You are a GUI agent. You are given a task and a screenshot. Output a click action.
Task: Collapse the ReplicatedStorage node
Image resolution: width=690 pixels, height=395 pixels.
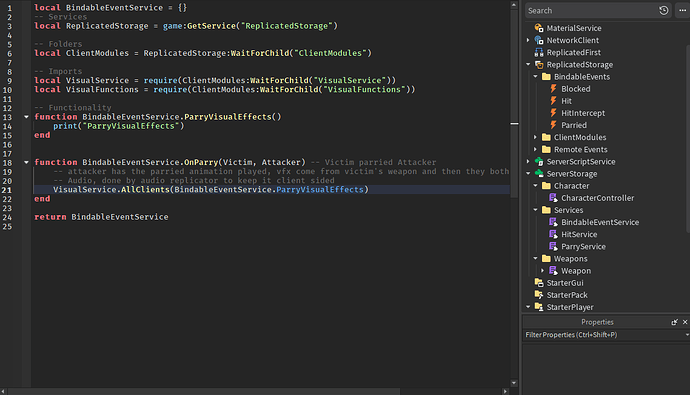(528, 64)
